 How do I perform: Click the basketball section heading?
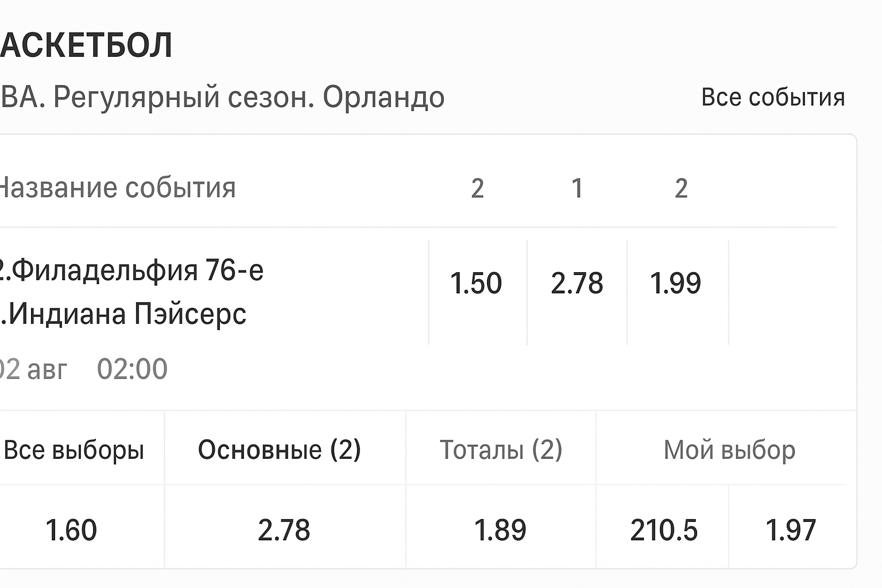86,45
